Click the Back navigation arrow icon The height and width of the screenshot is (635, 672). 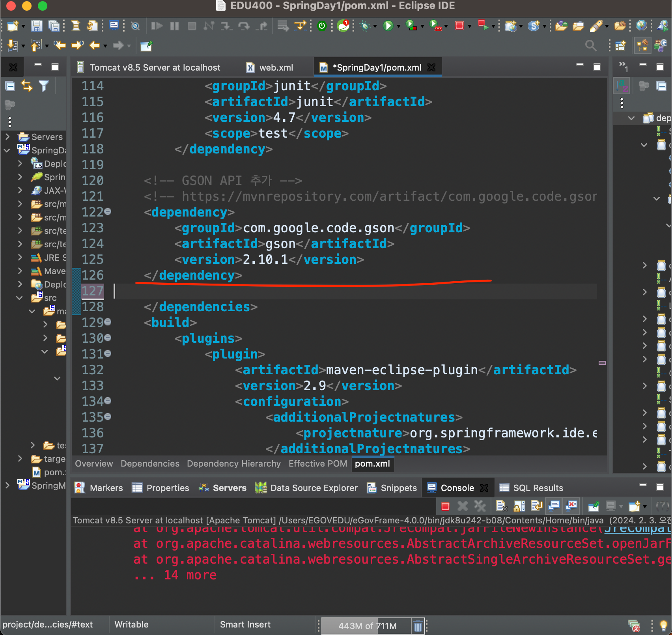[94, 46]
